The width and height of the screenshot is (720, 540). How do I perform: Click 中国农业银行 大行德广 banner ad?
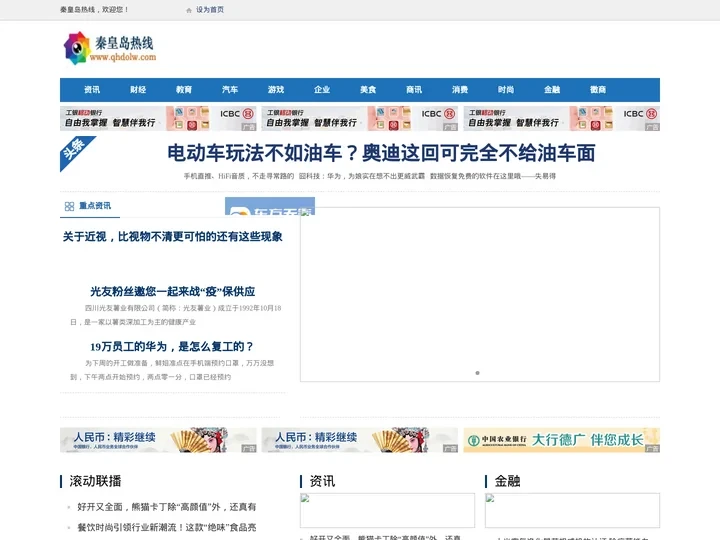(562, 440)
